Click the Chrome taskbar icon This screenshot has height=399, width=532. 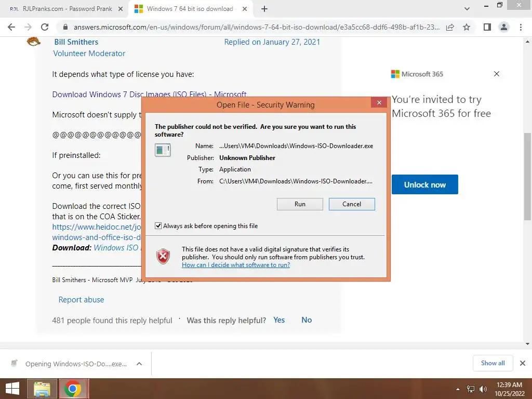pyautogui.click(x=73, y=389)
